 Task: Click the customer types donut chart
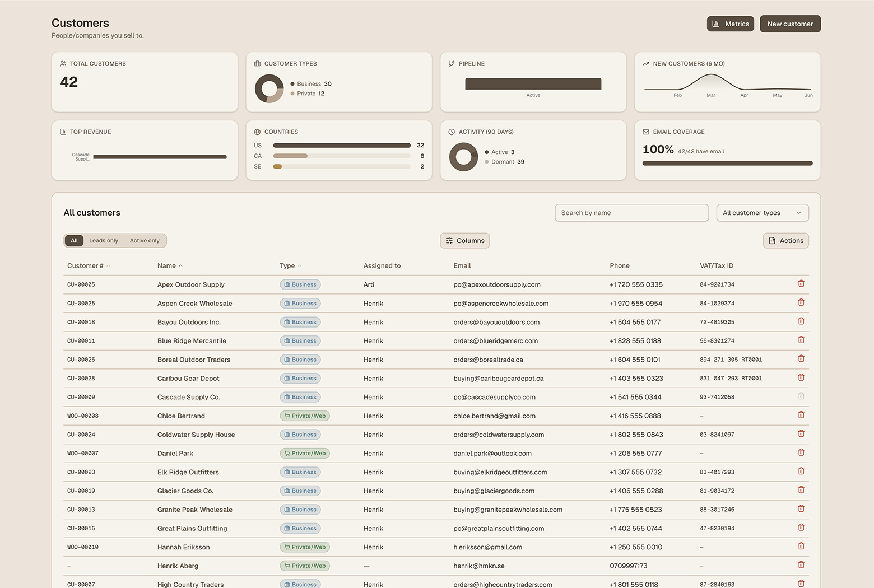tap(269, 89)
